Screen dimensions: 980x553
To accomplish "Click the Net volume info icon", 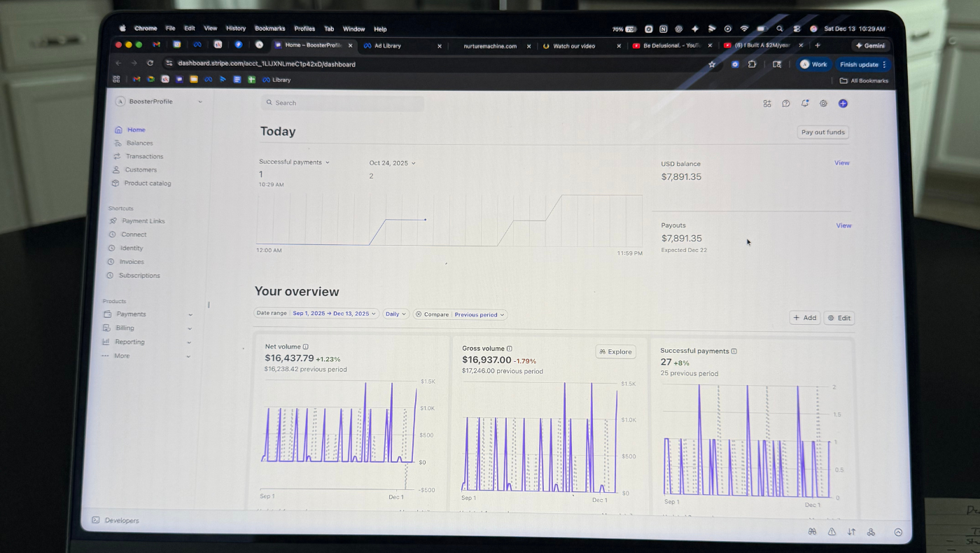I will 306,346.
